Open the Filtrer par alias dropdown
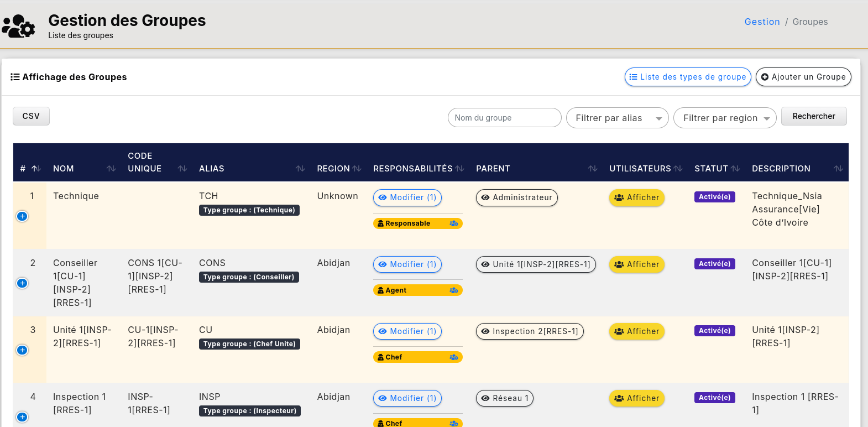The image size is (868, 427). point(617,118)
